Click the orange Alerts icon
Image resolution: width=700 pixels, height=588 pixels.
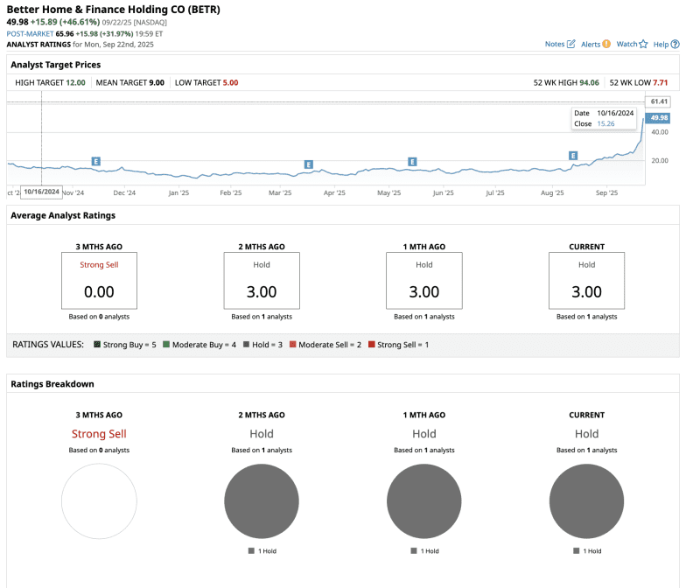pyautogui.click(x=606, y=44)
